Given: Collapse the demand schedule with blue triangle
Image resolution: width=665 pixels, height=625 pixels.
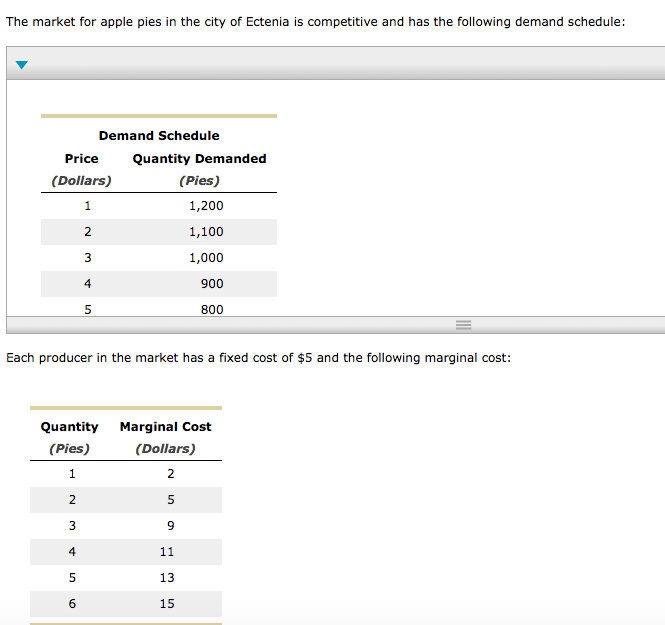Looking at the screenshot, I should (x=22, y=66).
